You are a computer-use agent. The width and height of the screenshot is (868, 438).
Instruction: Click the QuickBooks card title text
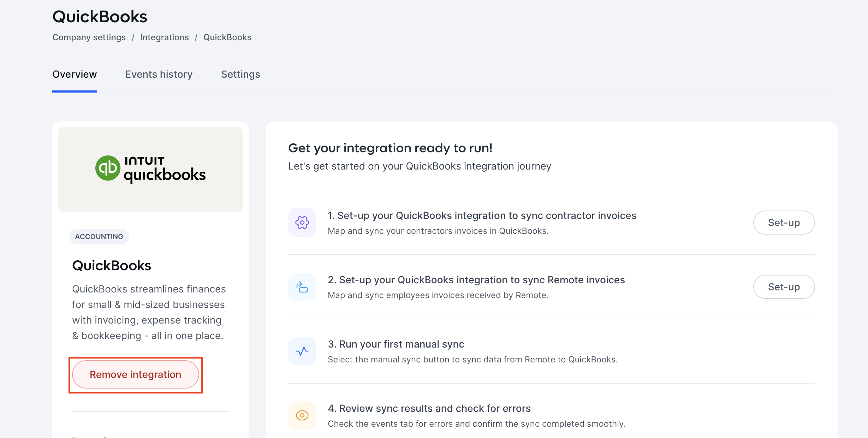(112, 266)
